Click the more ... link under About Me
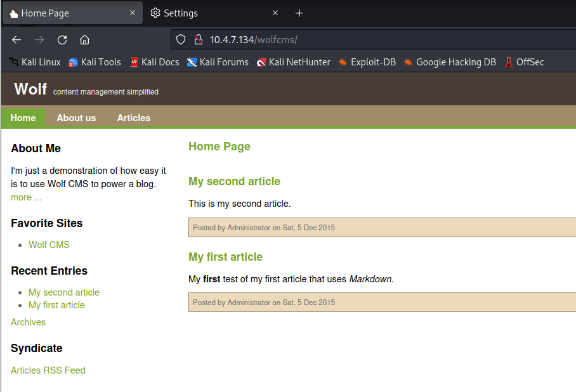The height and width of the screenshot is (392, 576). [26, 197]
